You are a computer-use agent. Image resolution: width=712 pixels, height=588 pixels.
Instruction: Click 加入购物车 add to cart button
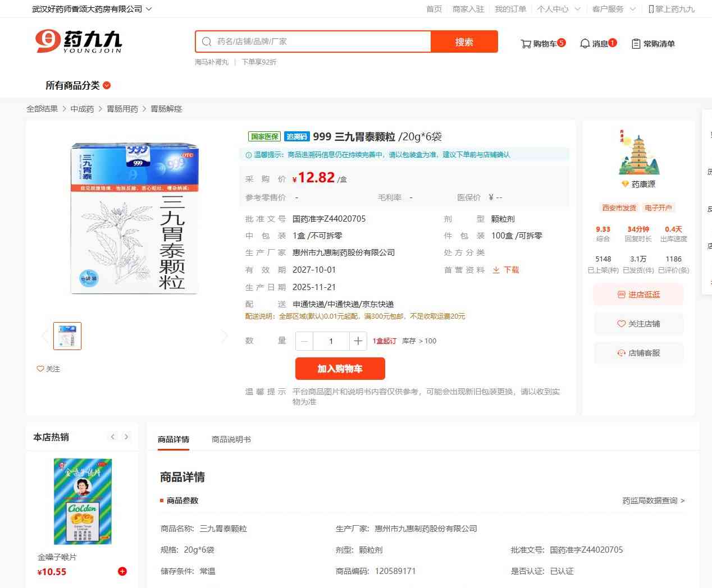point(340,369)
